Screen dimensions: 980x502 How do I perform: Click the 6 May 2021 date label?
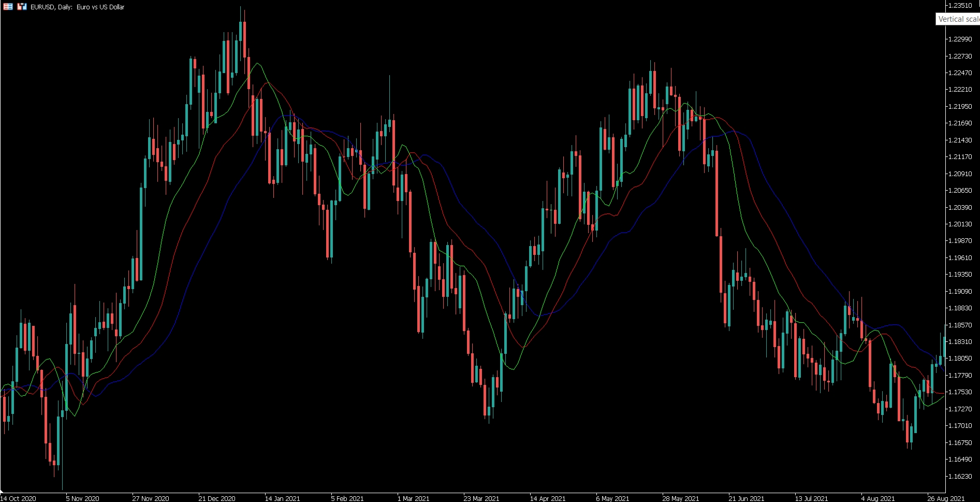tap(613, 498)
